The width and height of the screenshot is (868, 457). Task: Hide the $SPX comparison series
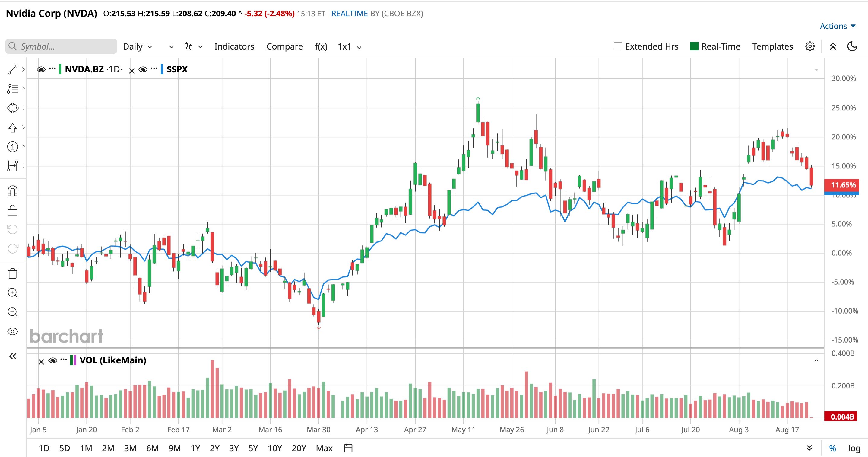(143, 69)
